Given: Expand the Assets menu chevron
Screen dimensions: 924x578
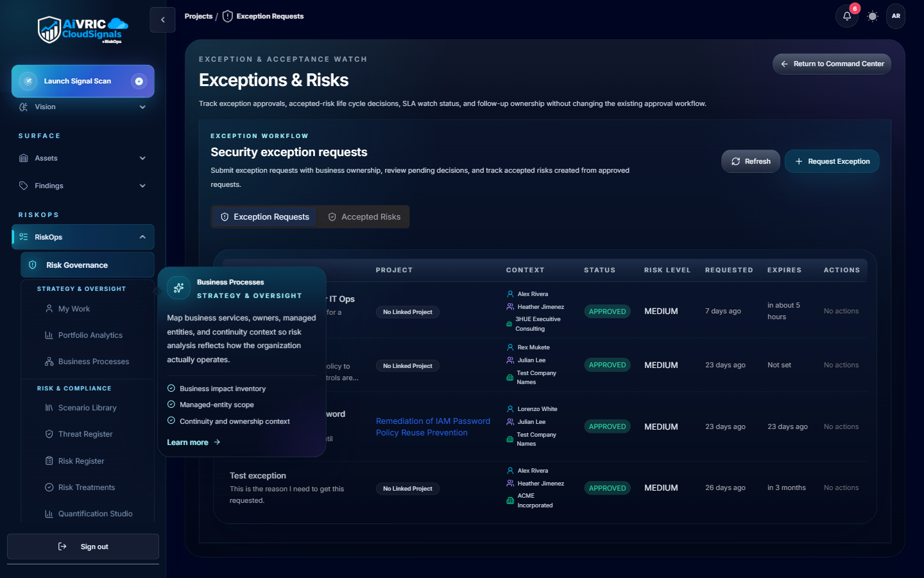Looking at the screenshot, I should point(142,158).
